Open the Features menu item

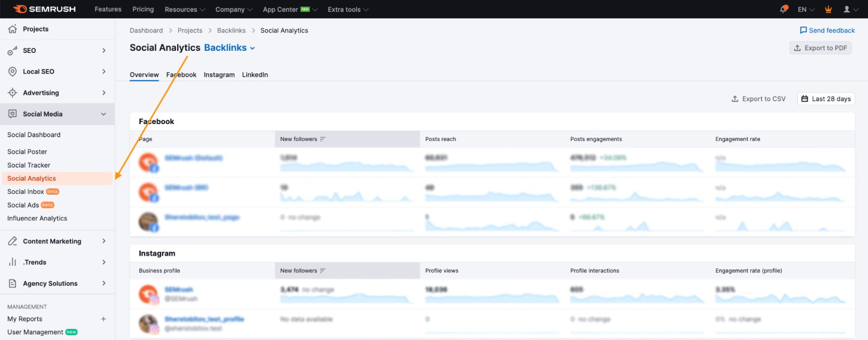tap(108, 9)
